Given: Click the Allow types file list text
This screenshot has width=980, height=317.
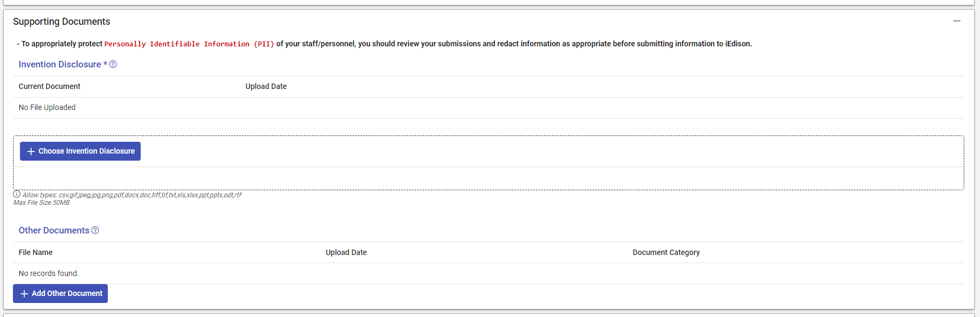Looking at the screenshot, I should coord(132,195).
